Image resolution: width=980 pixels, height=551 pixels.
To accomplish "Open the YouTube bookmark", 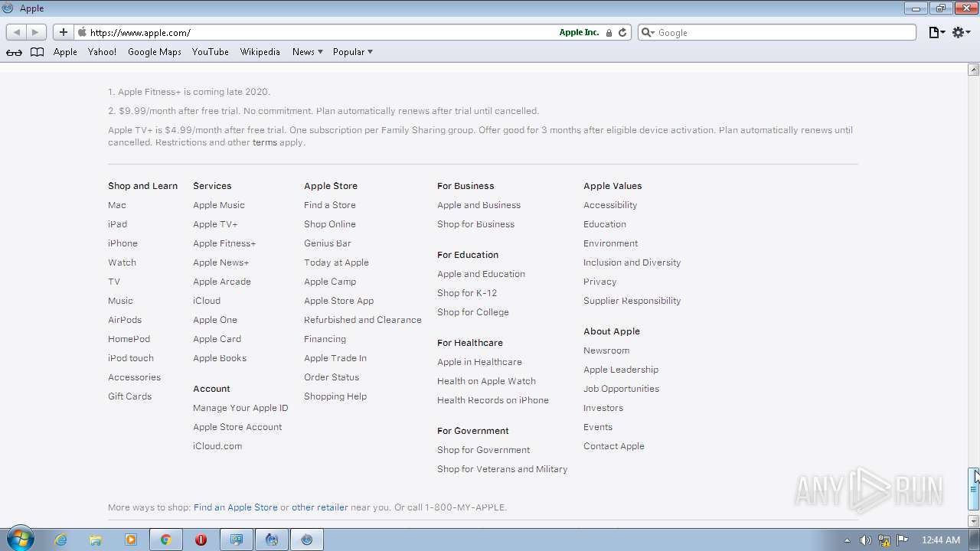I will [211, 52].
